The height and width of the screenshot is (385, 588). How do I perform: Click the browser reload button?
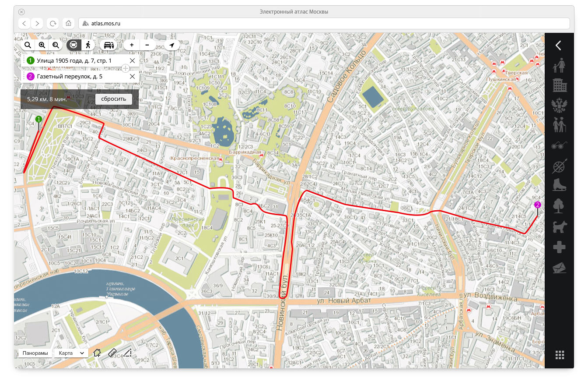tap(53, 23)
